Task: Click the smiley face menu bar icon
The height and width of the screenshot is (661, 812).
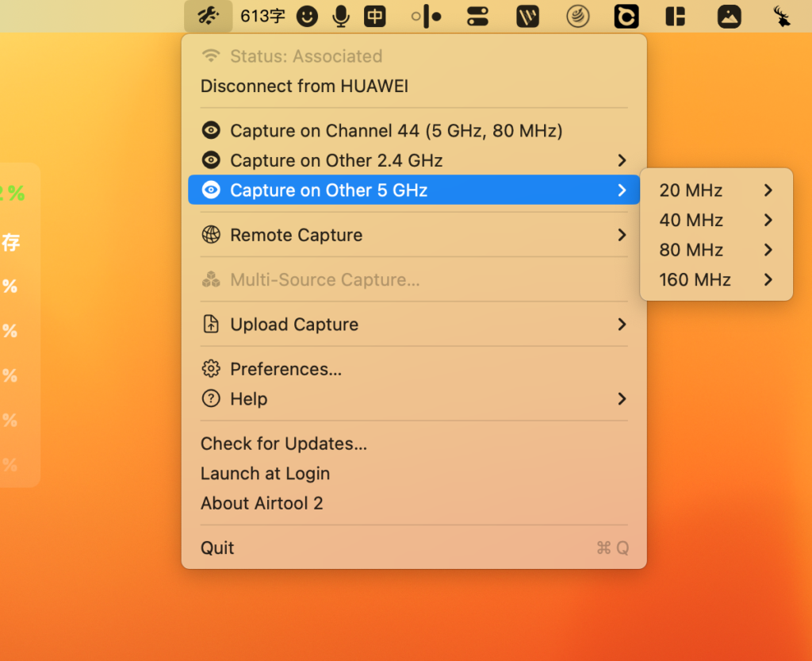Action: 307,16
